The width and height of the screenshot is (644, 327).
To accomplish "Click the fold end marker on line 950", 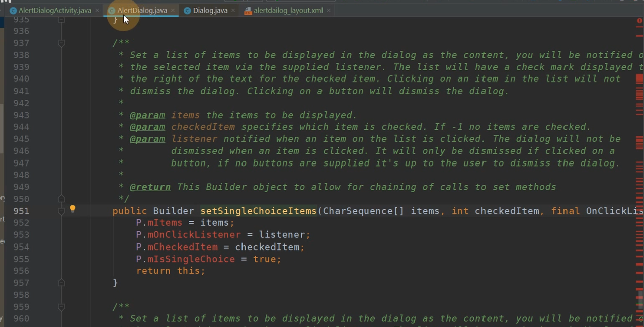I will click(61, 199).
